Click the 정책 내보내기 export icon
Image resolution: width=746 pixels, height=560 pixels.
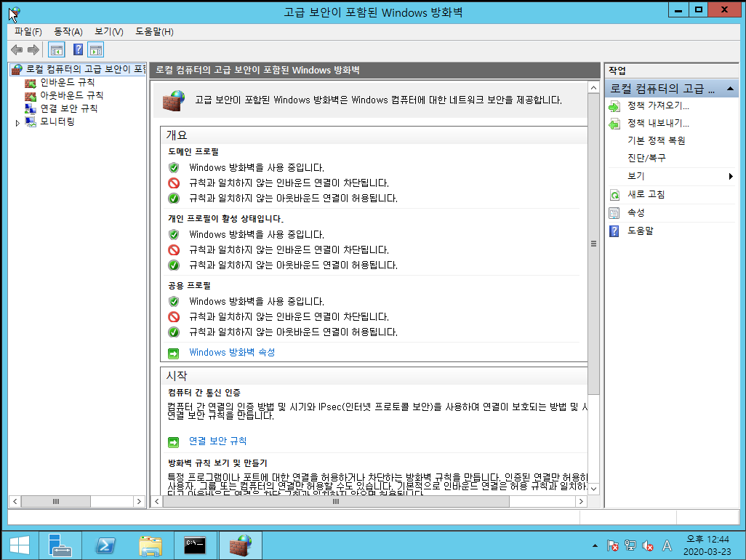tap(614, 124)
